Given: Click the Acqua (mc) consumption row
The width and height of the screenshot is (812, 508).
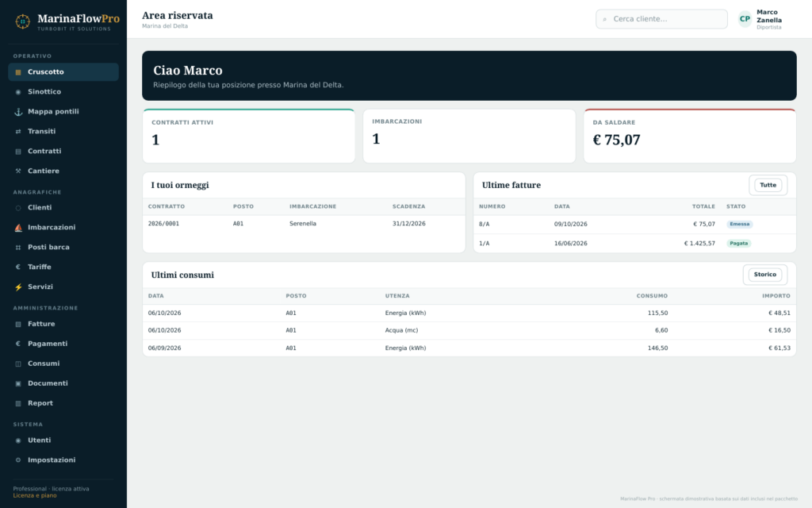Looking at the screenshot, I should click(469, 331).
